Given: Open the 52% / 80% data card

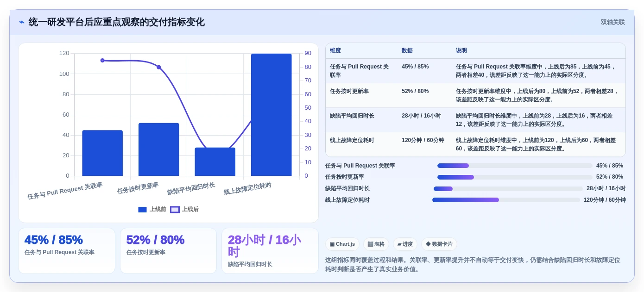Looking at the screenshot, I should pos(168,250).
